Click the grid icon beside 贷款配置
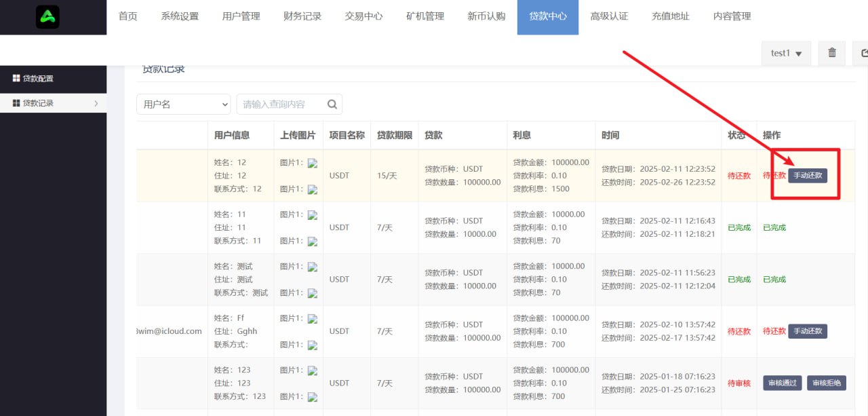Image resolution: width=868 pixels, height=416 pixels. (x=16, y=79)
